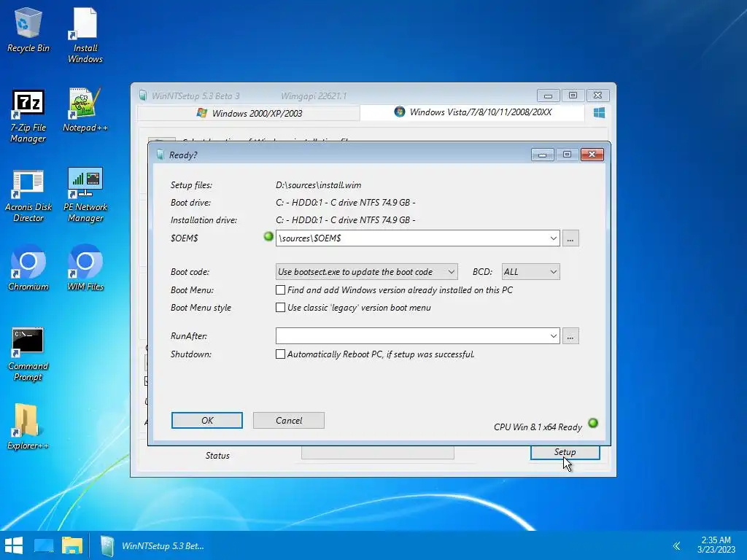This screenshot has width=747, height=560.
Task: Click the green CPU Ready indicator
Action: 592,423
